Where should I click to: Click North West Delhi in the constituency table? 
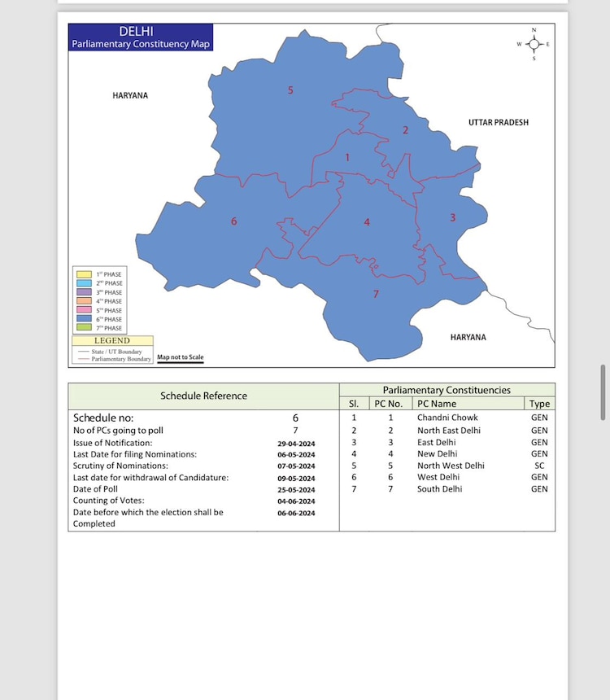pyautogui.click(x=451, y=466)
